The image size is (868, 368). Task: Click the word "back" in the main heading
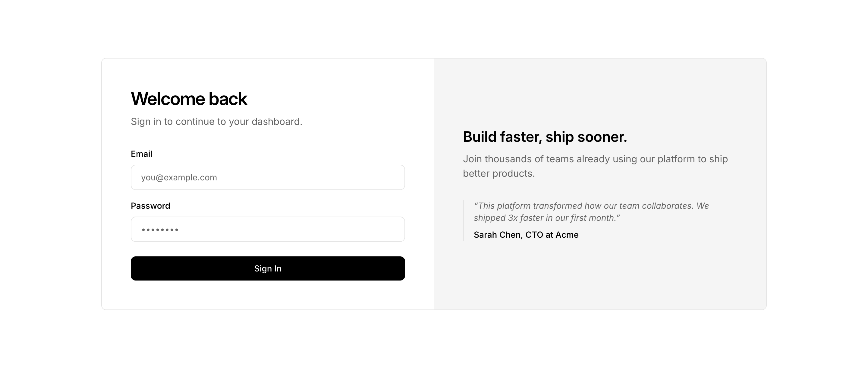(x=228, y=99)
